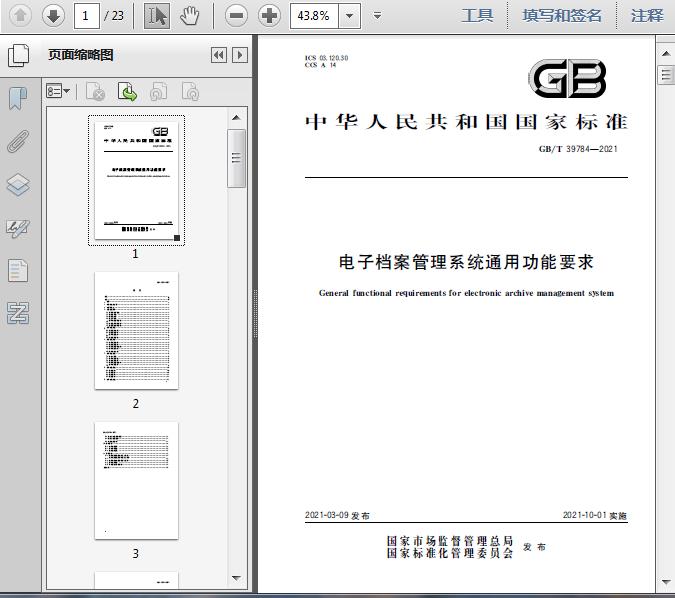Click the GB logo on the page

click(567, 79)
